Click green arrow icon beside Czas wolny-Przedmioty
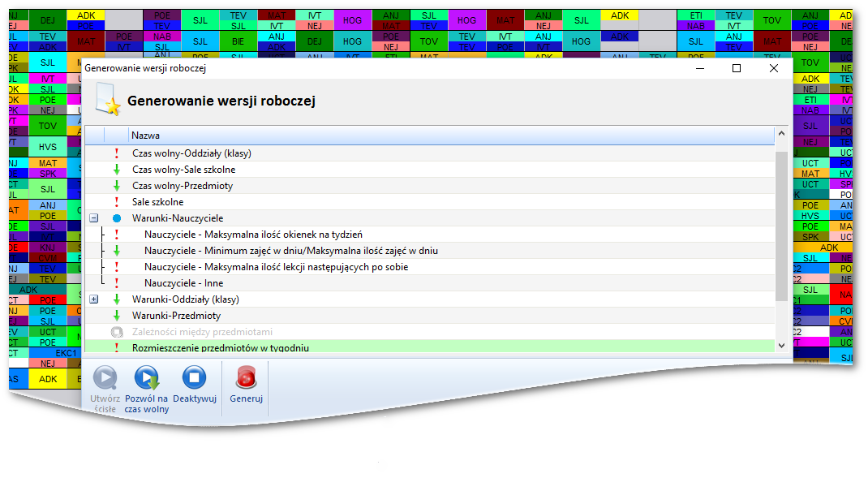Viewport: 868px width, 478px height. point(116,186)
